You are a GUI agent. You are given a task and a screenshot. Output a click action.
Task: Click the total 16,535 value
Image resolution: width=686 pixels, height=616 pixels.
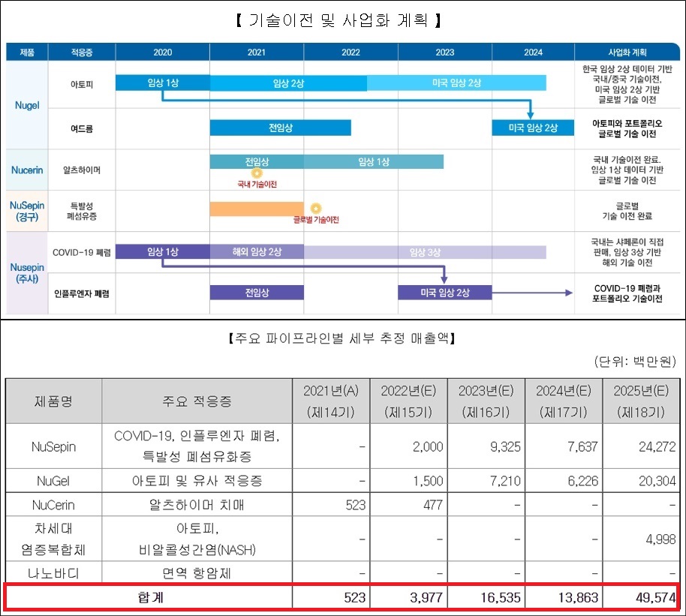(501, 598)
